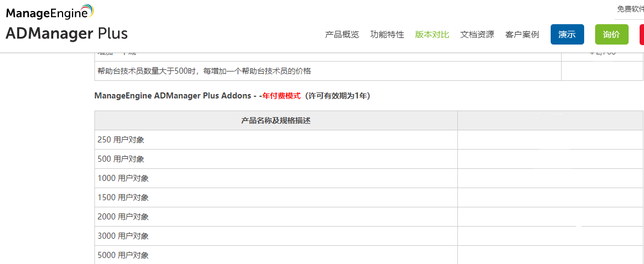Select the 1000 用户对象 row

pyautogui.click(x=276, y=178)
